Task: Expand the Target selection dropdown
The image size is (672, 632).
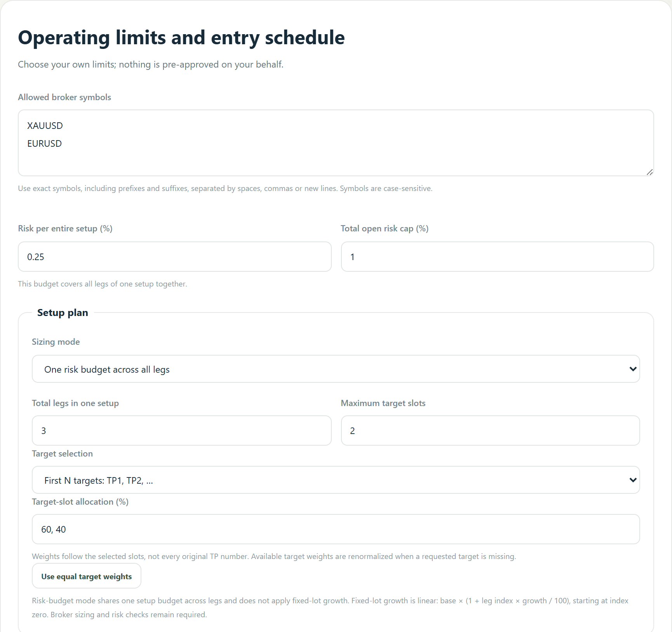Action: [336, 480]
